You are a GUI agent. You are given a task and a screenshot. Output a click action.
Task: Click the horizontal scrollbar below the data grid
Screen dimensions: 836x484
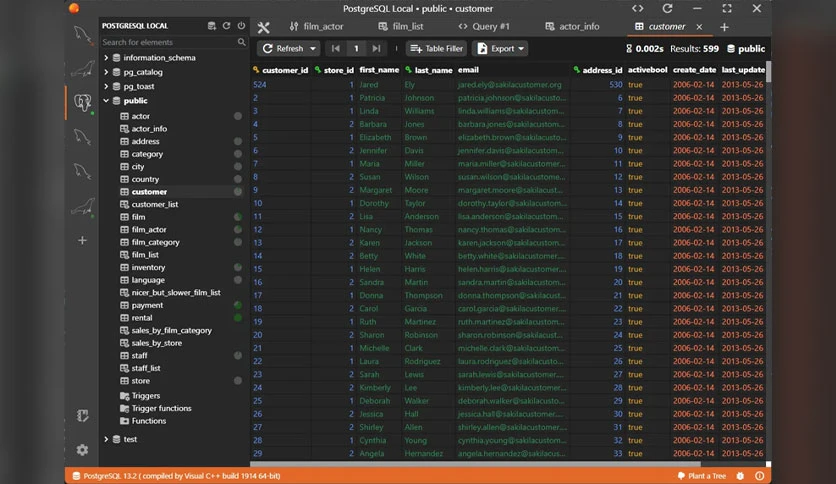point(475,464)
